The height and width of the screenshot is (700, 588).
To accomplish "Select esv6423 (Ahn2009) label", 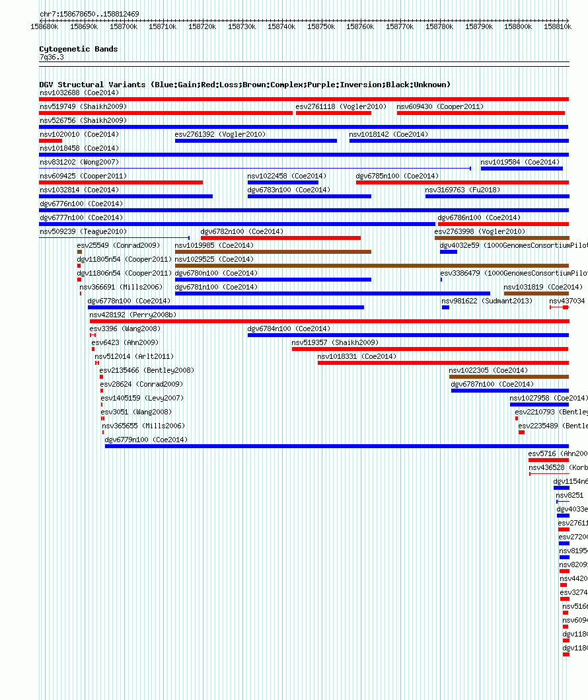I will (125, 342).
